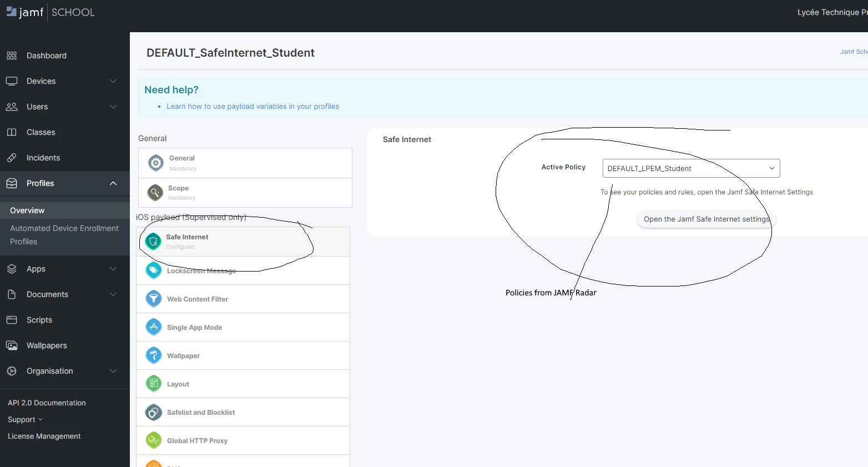Collapse the Profiles menu chevron

pyautogui.click(x=113, y=183)
